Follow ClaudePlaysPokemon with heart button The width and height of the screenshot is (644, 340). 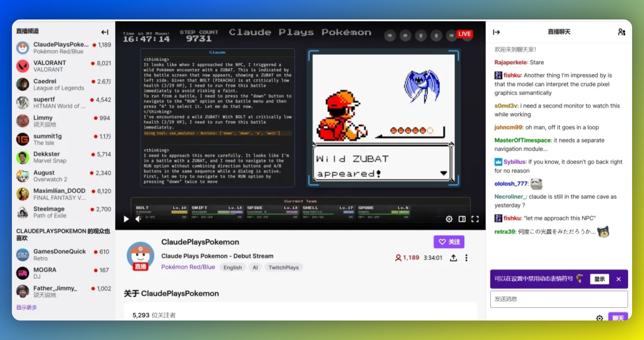pos(449,242)
